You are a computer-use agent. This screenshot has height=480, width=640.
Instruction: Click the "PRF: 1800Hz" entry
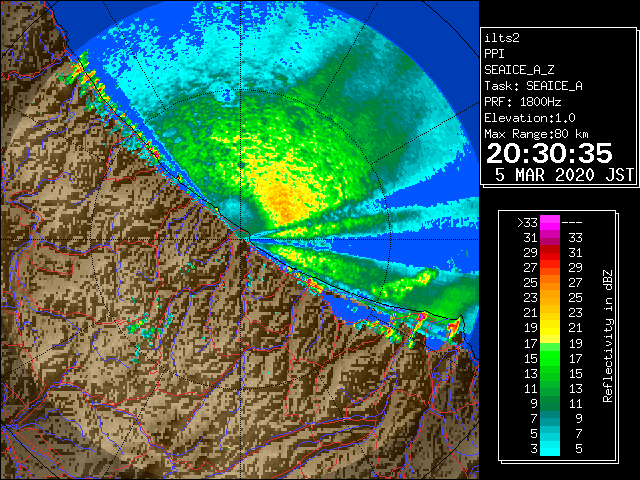[522, 102]
